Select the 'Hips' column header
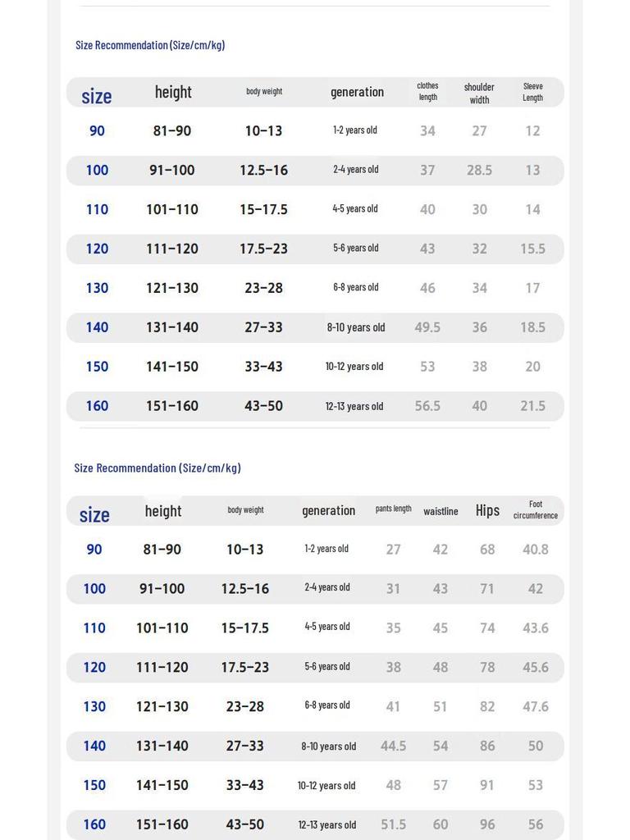Viewport: 630px width, 840px height. tap(487, 510)
